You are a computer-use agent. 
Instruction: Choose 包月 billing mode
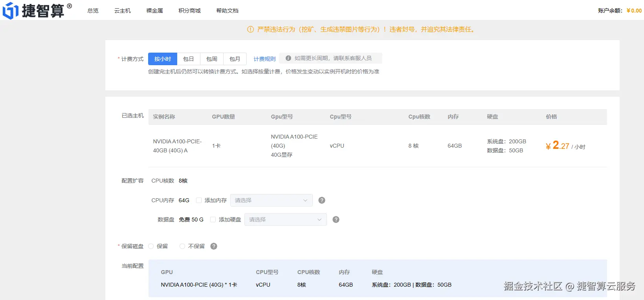point(235,59)
